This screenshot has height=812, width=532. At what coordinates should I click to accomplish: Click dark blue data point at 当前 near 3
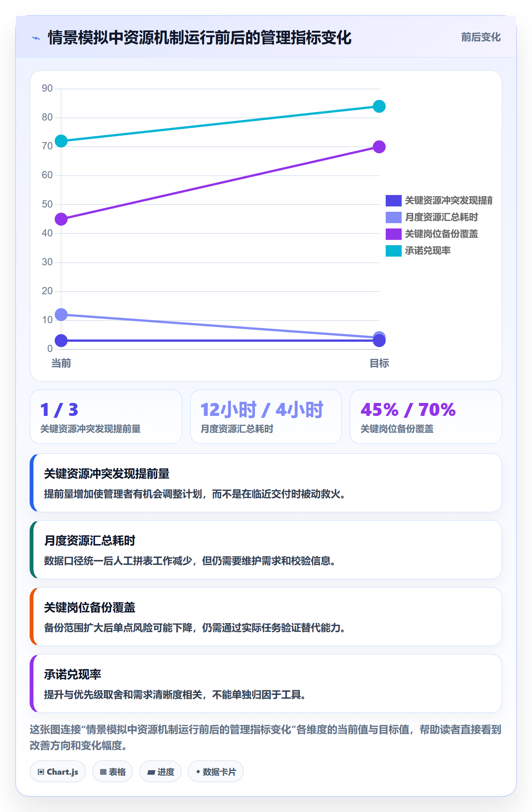coord(61,341)
